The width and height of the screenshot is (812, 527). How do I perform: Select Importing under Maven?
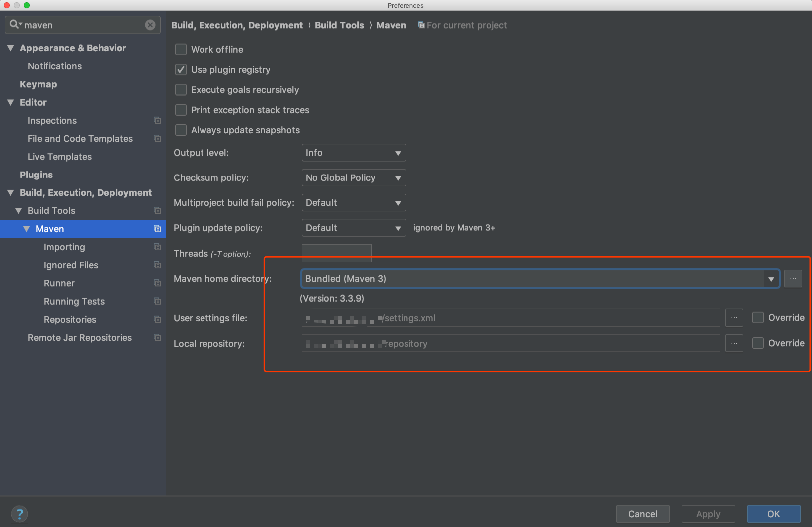[x=64, y=247]
